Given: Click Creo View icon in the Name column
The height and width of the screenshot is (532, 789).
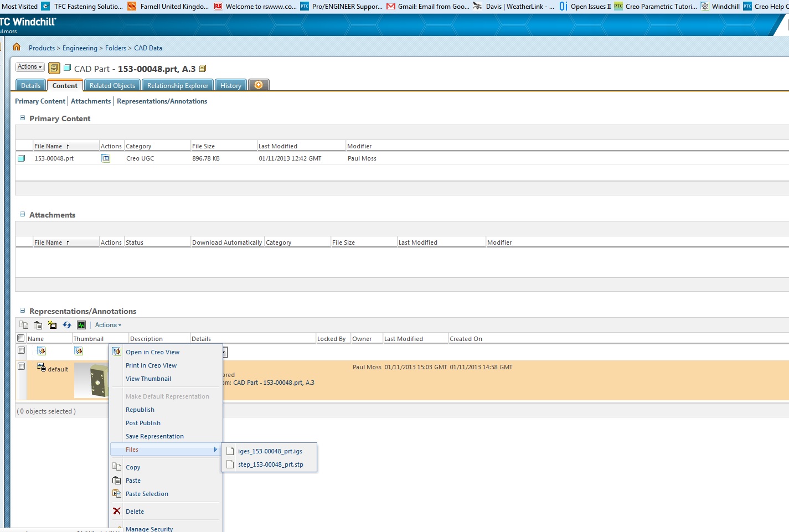Looking at the screenshot, I should pyautogui.click(x=42, y=351).
